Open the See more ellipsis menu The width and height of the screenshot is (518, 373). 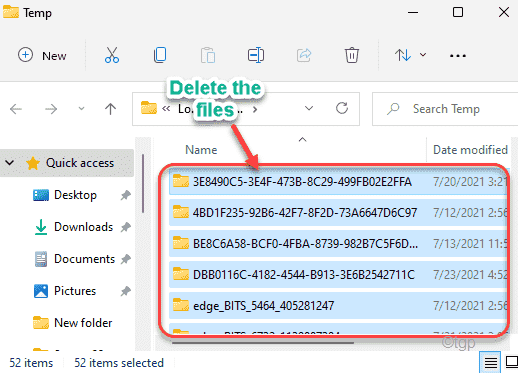coord(458,56)
